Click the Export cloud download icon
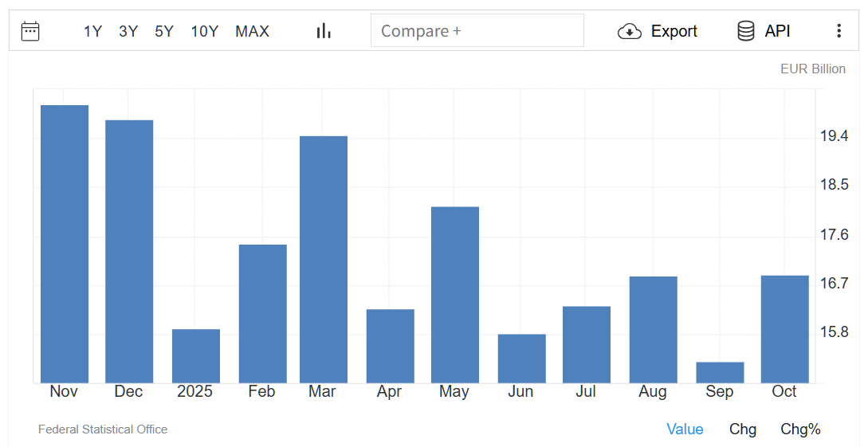 630,31
